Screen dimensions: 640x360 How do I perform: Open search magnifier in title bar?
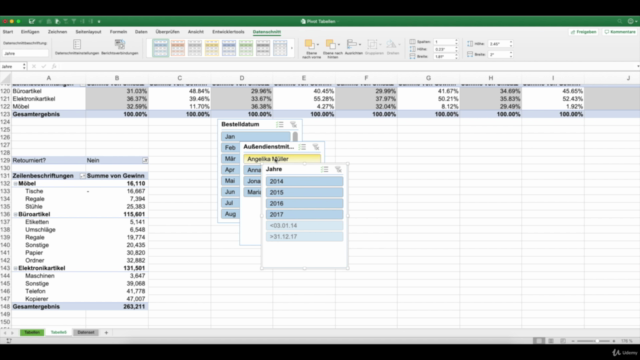[x=620, y=21]
